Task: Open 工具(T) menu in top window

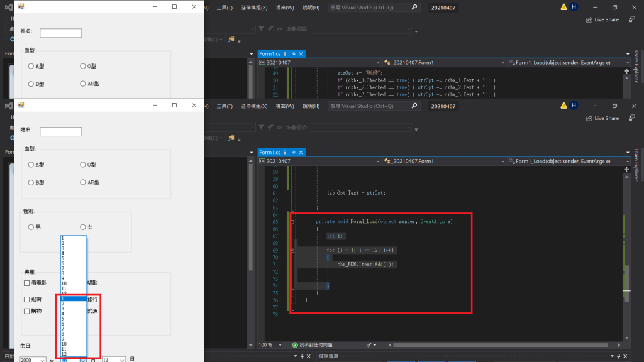Action: point(225,8)
